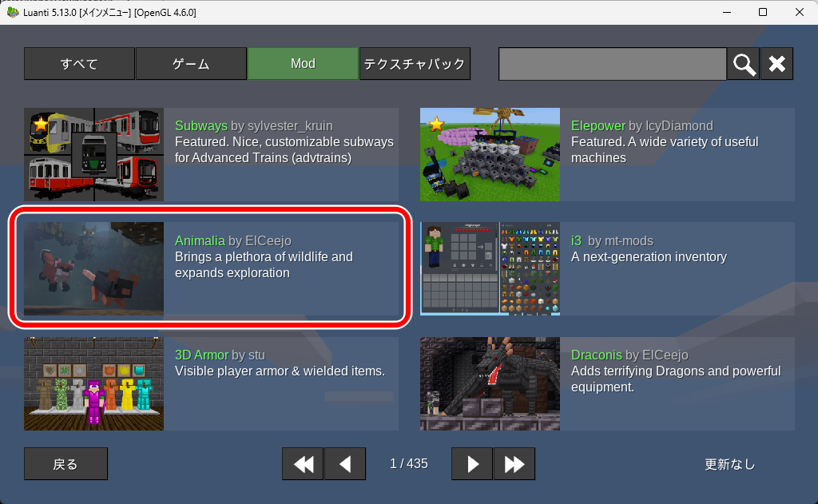Image resolution: width=818 pixels, height=504 pixels.
Task: Open the Subways trains thumbnail
Action: [x=93, y=154]
